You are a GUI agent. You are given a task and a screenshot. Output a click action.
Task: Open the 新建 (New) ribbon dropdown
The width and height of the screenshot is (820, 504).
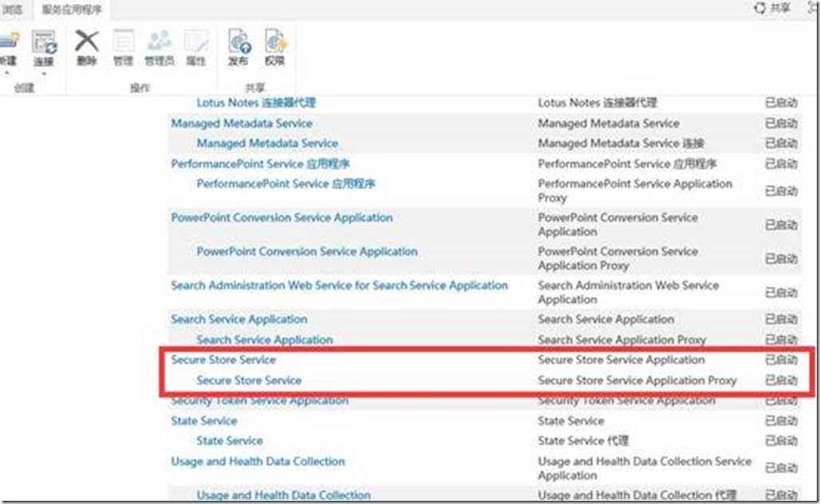(x=7, y=49)
